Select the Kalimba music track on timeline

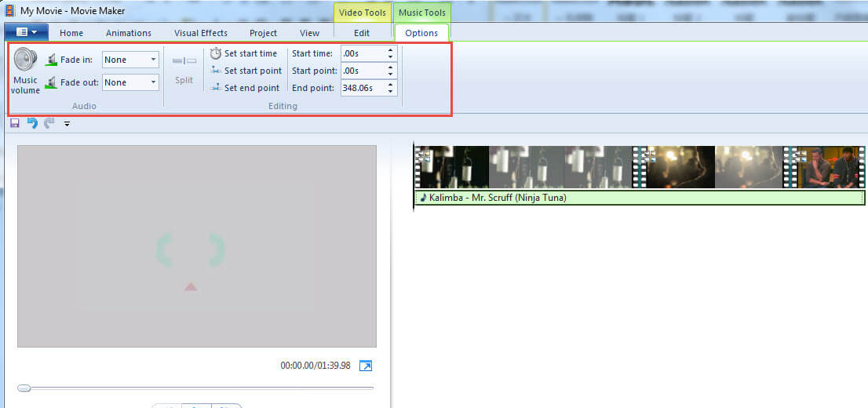pyautogui.click(x=640, y=198)
